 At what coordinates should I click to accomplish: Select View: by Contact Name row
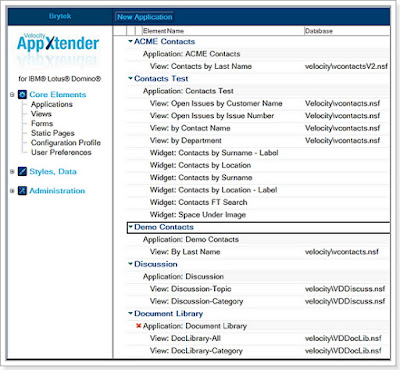pyautogui.click(x=258, y=128)
